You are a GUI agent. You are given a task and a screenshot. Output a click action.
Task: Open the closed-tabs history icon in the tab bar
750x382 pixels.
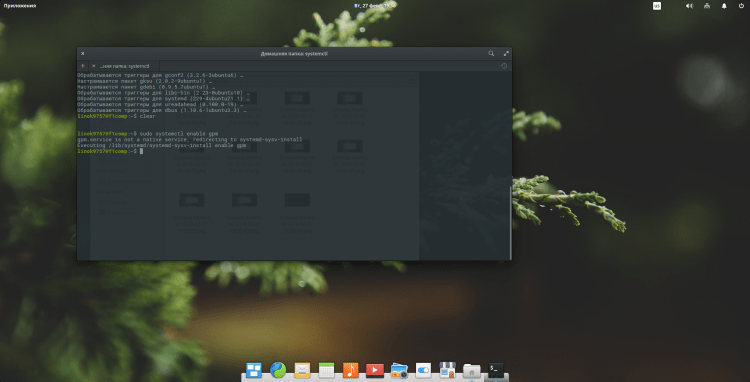[x=504, y=66]
